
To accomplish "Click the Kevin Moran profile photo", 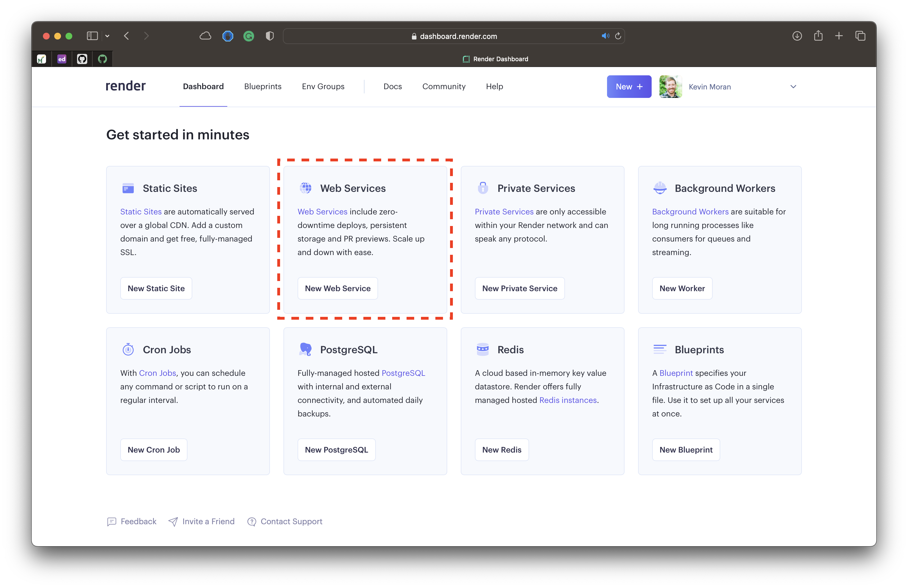I will (671, 87).
